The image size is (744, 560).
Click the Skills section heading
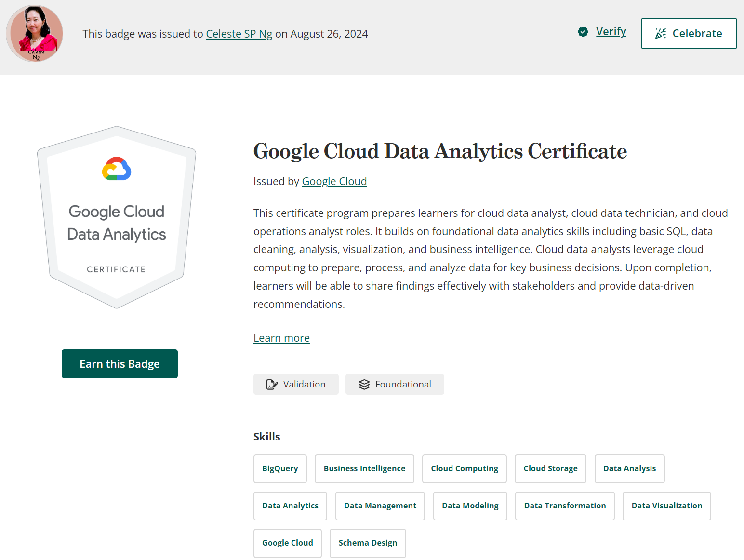point(267,437)
